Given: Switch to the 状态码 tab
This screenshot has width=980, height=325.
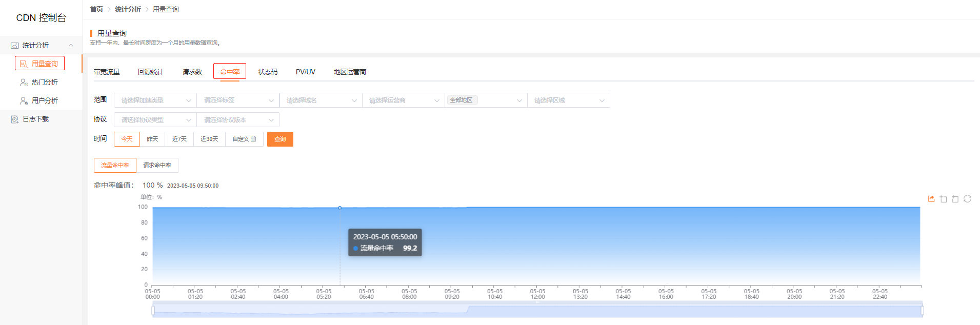Looking at the screenshot, I should [x=268, y=72].
